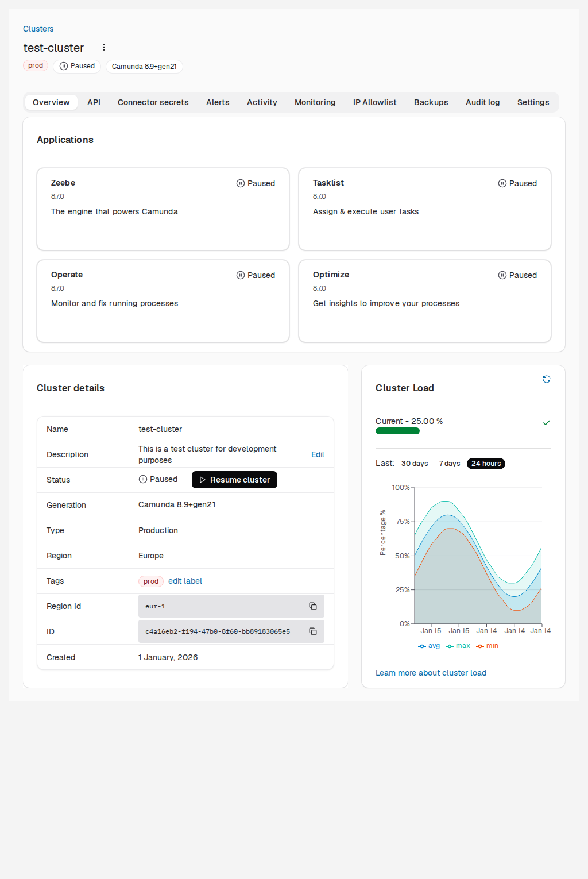Click the Region Id eur-1 field

[231, 606]
